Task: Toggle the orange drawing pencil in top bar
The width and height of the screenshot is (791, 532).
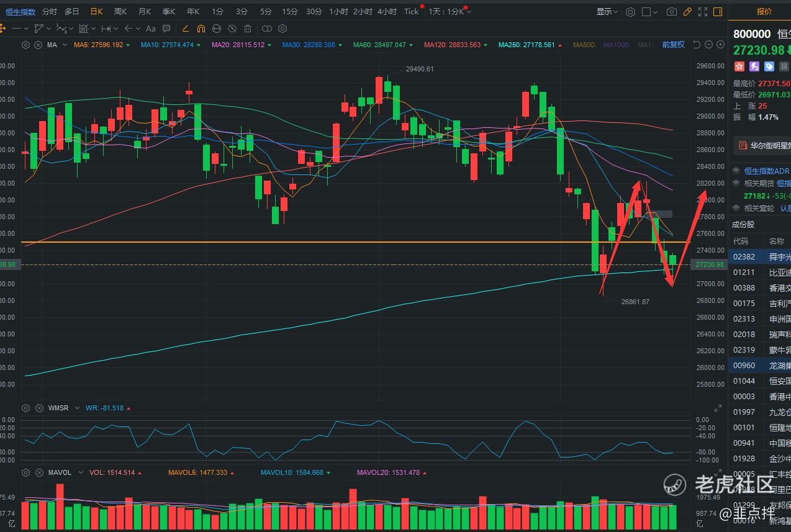Action: pyautogui.click(x=687, y=11)
